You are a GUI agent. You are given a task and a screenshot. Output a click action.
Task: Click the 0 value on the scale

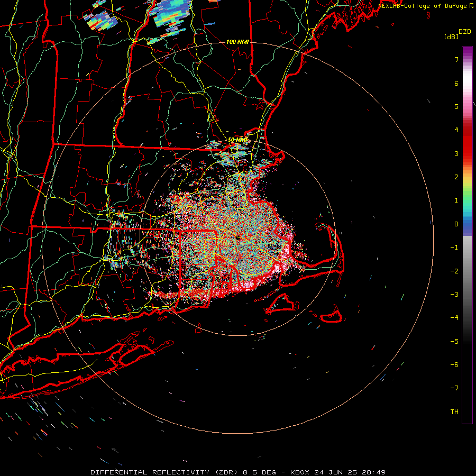click(x=456, y=224)
